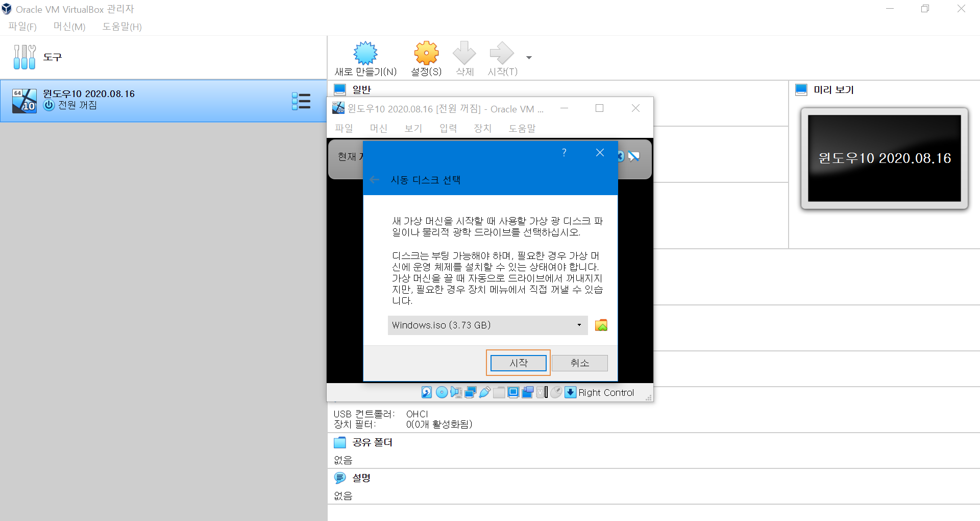980x521 pixels.
Task: Click the 시작 (Start) button in dialog
Action: tap(519, 363)
